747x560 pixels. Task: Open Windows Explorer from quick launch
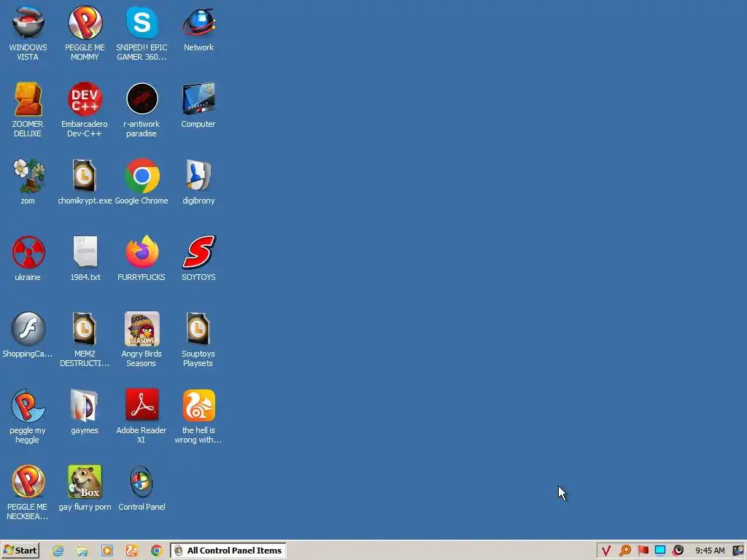tap(82, 551)
